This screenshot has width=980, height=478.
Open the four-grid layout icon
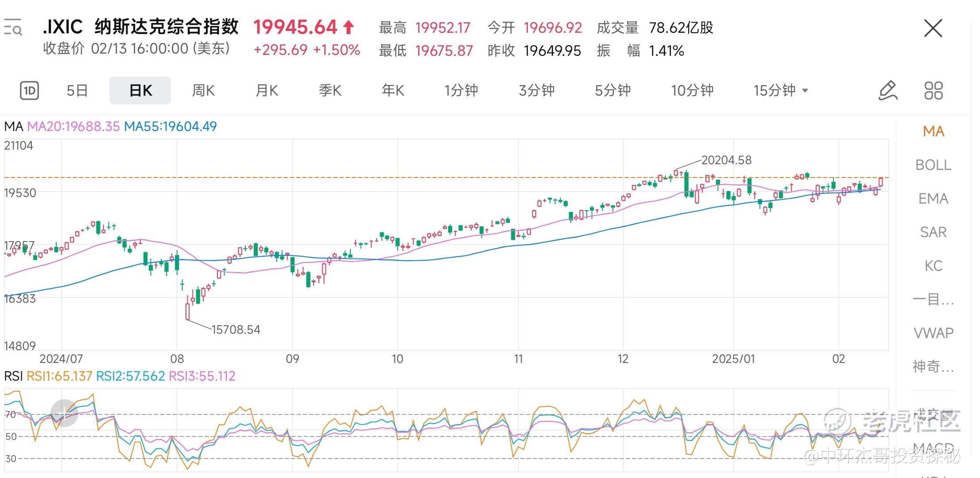[x=934, y=91]
